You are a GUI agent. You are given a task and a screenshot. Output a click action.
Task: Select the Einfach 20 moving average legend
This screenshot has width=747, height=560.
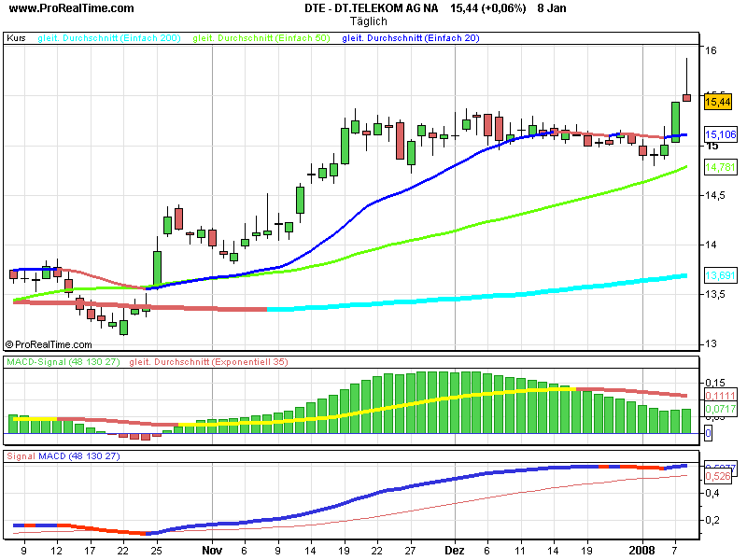[411, 38]
